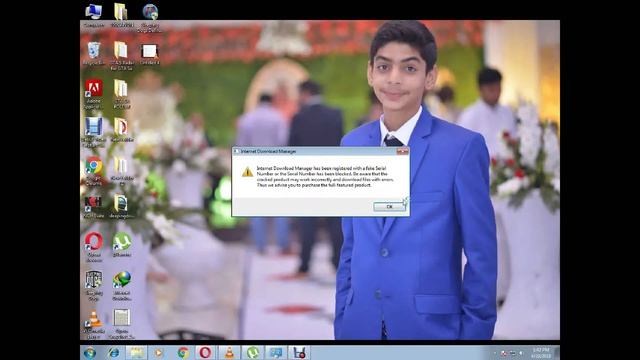Select the folder with red D logo
Viewport: 640px width, 360px height.
click(122, 130)
